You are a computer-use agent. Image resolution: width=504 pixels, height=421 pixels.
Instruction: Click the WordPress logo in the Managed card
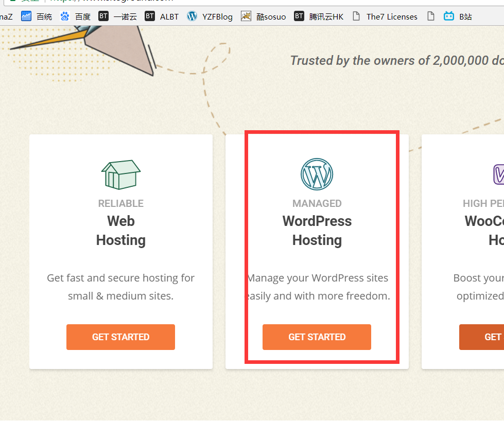point(317,174)
